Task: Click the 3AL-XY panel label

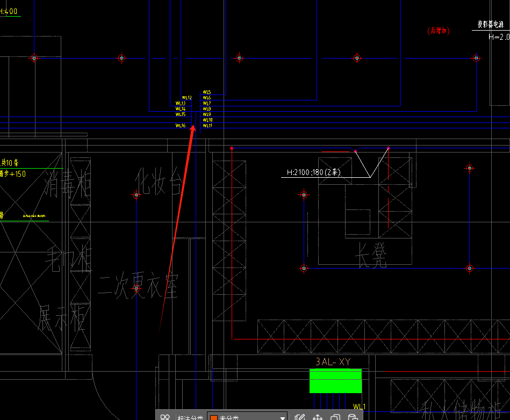Action: tap(333, 362)
